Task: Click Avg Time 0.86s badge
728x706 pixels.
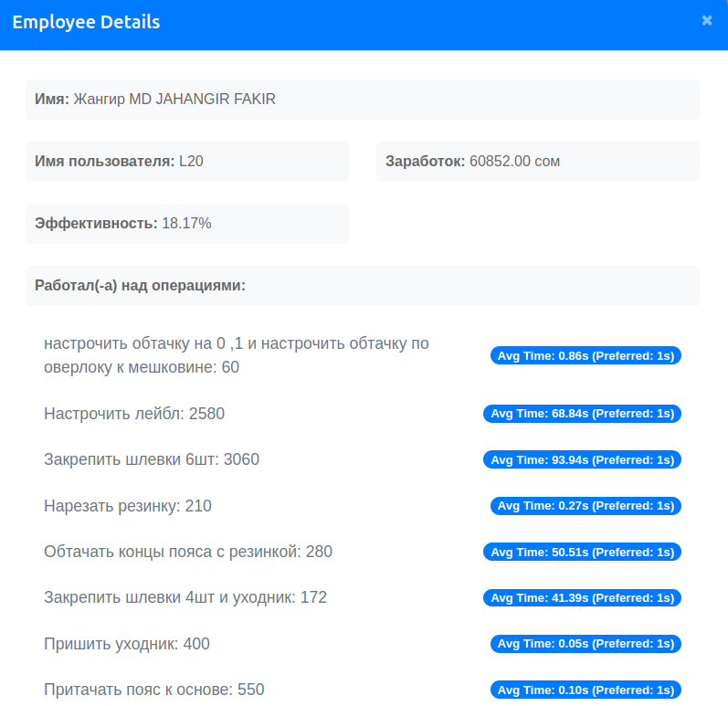Action: click(586, 355)
